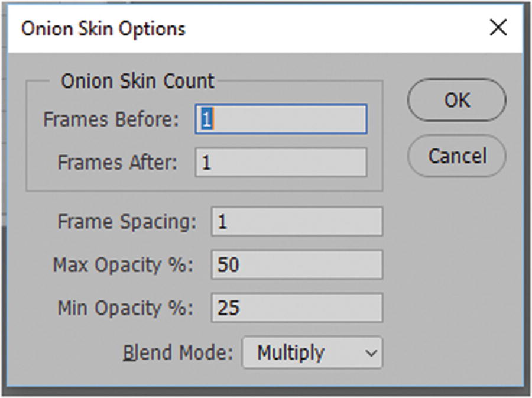This screenshot has height=398, width=532.
Task: Click the Frames Before input field
Action: pyautogui.click(x=281, y=119)
